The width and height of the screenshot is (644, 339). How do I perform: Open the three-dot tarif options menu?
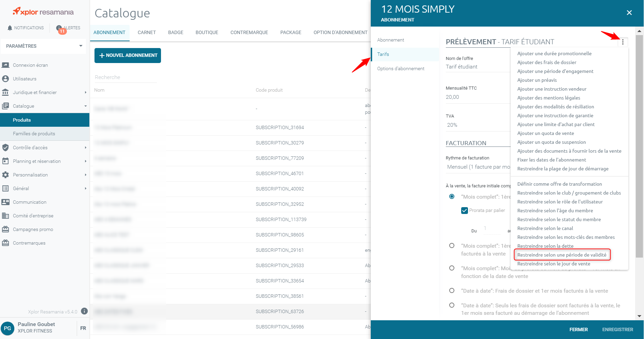coord(623,42)
